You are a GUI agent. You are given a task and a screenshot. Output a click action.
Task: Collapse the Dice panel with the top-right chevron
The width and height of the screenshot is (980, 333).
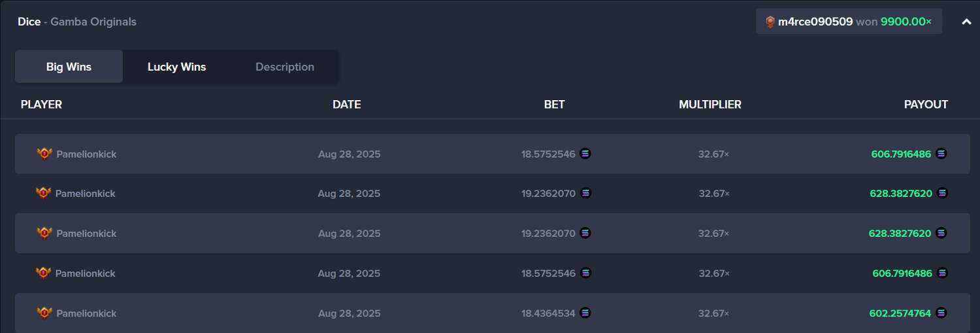pyautogui.click(x=966, y=22)
